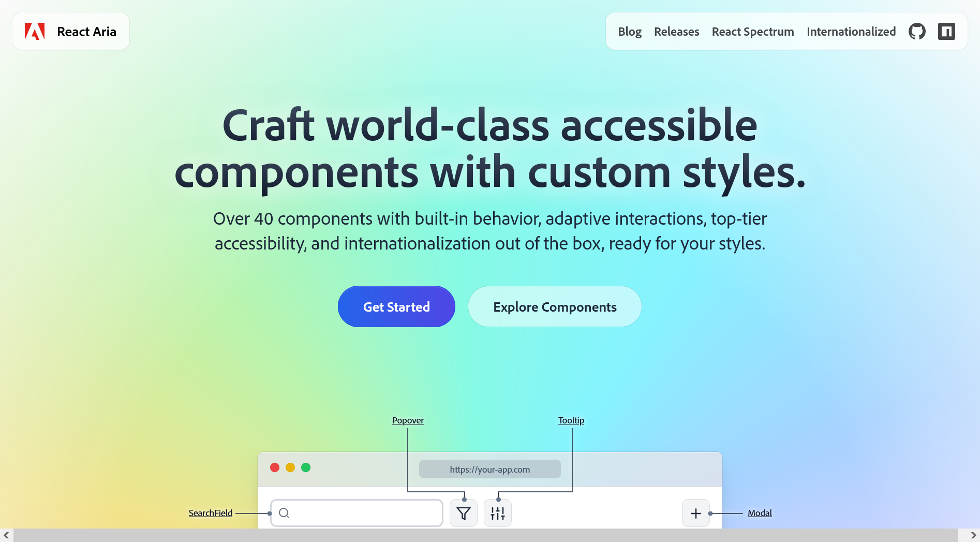Click the green dot in the demo browser window
Viewport: 980px width, 542px height.
coord(306,467)
